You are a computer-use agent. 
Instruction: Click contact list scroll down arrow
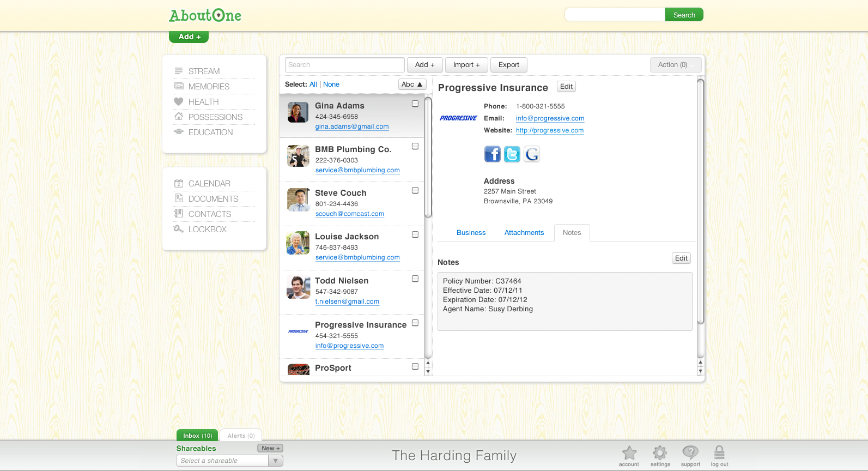pyautogui.click(x=428, y=372)
